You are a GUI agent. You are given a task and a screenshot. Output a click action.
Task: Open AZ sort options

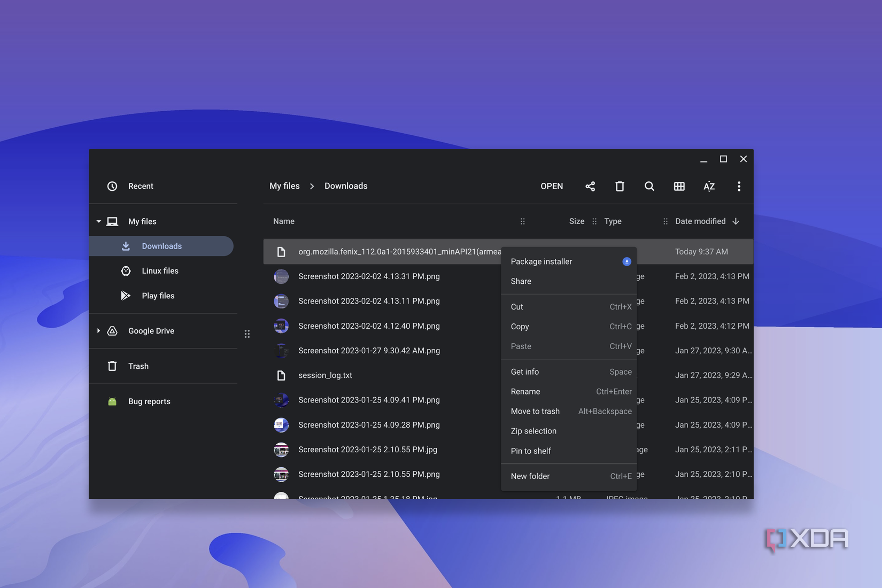709,186
